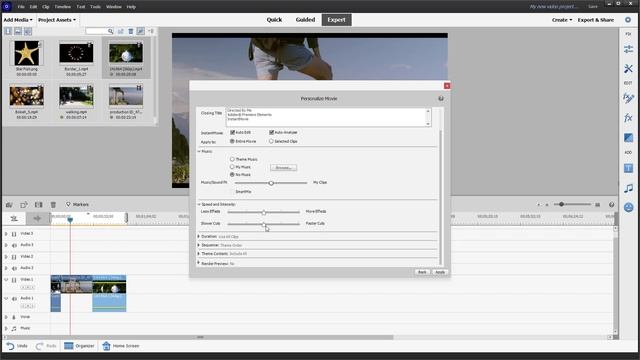Toggle still image filter in Project Assets toolbar
The image size is (640, 360).
[x=18, y=31]
